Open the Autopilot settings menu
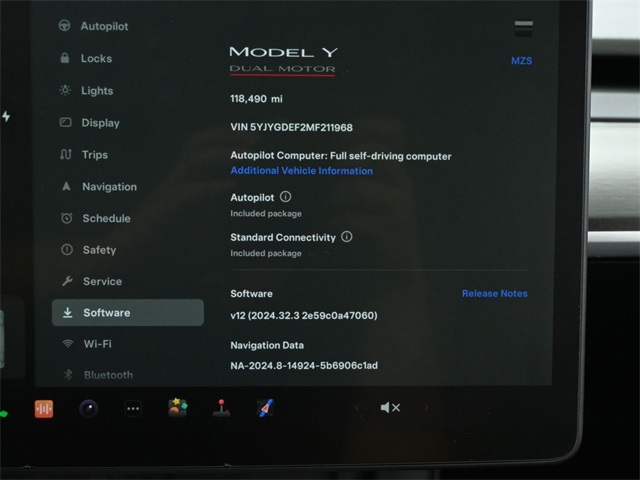640x480 pixels. [93, 26]
